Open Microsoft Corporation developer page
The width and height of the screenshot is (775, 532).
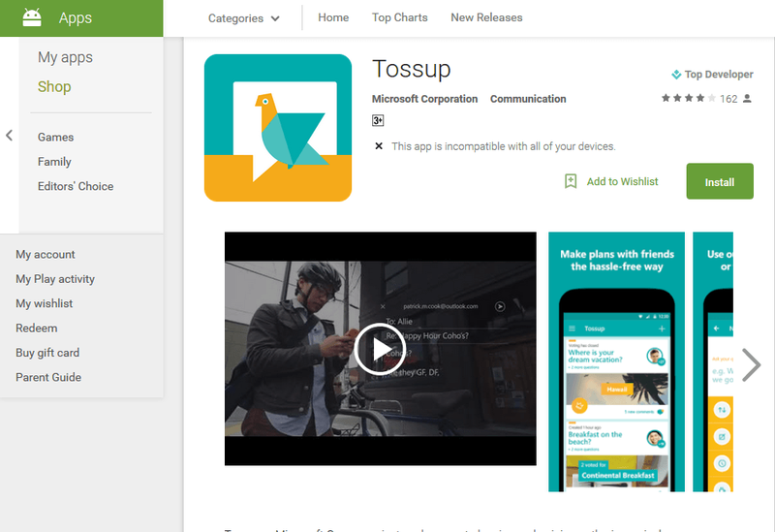[424, 99]
